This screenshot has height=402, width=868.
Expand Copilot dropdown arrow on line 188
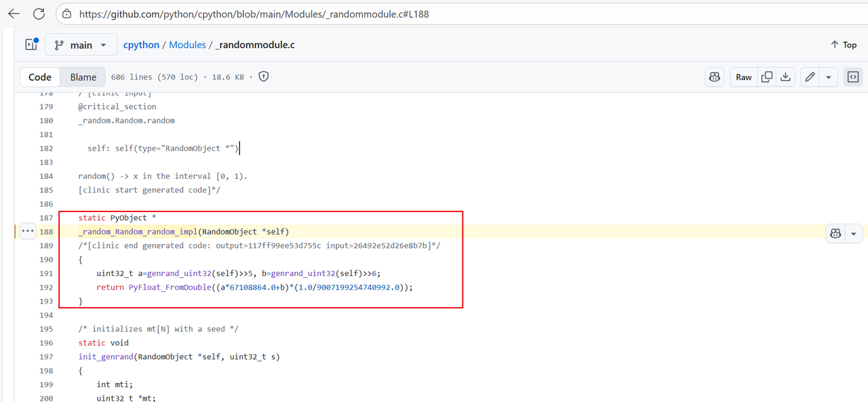pos(854,233)
